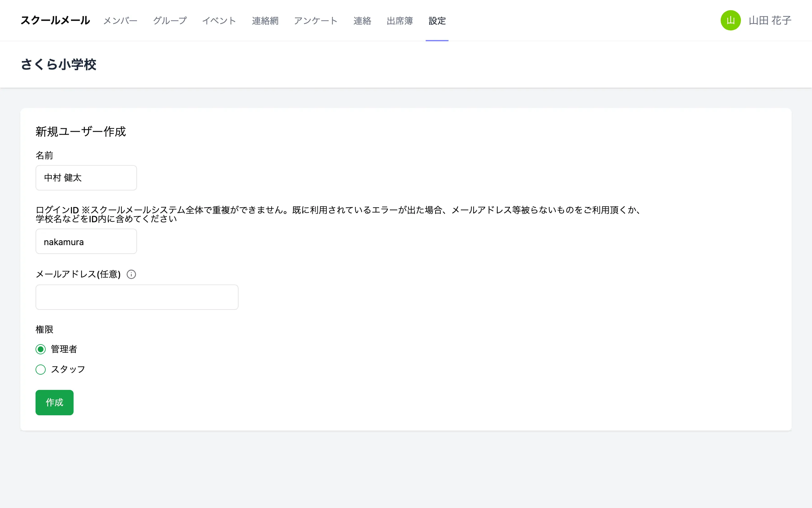812x508 pixels.
Task: Open the 連絡網 tab
Action: click(x=265, y=21)
